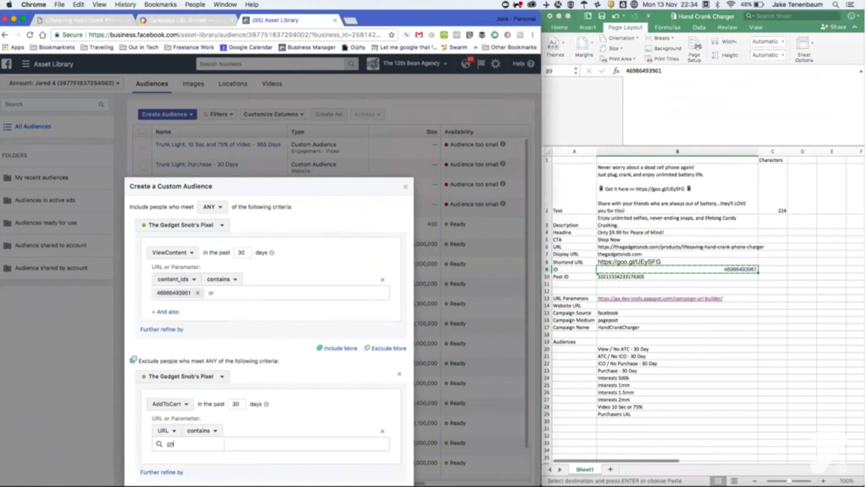Close the Create a Custom Audience dialog
Viewport: 868px width, 487px height.
click(406, 187)
